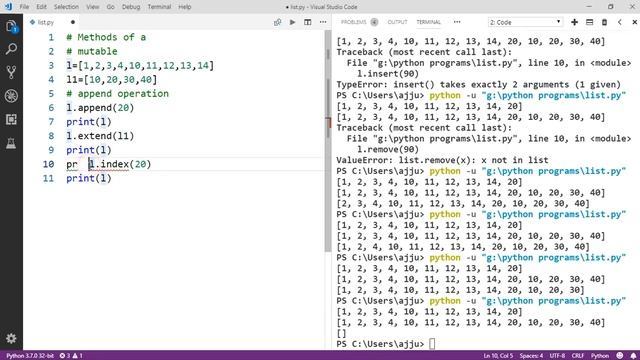
Task: Switch to the Problems panel tab
Action: point(354,22)
